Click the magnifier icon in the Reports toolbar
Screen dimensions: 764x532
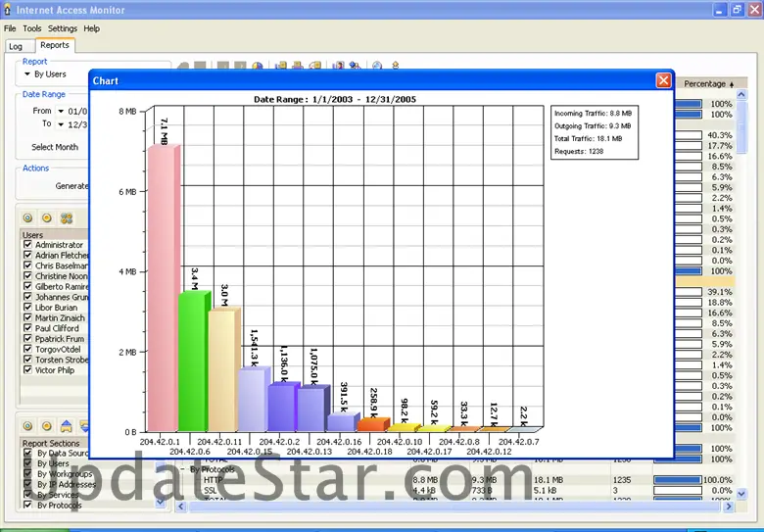(377, 66)
